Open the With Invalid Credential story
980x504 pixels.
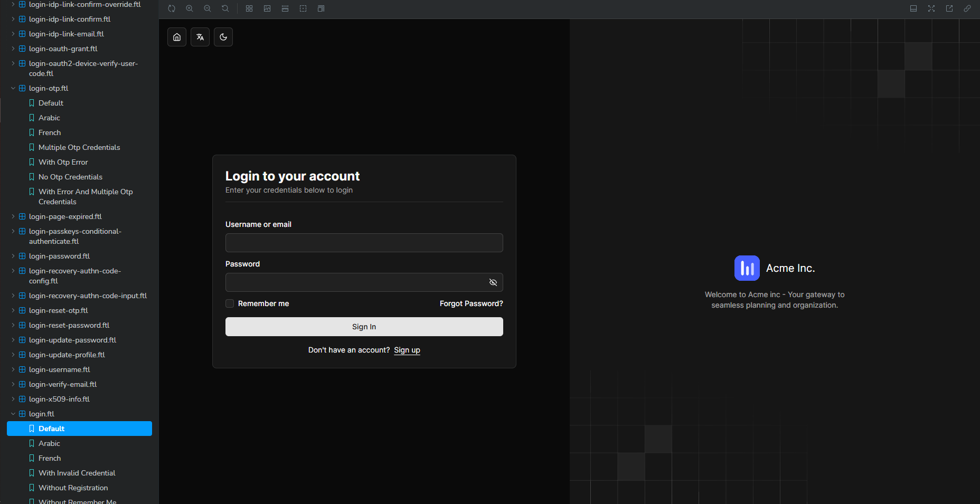tap(77, 473)
